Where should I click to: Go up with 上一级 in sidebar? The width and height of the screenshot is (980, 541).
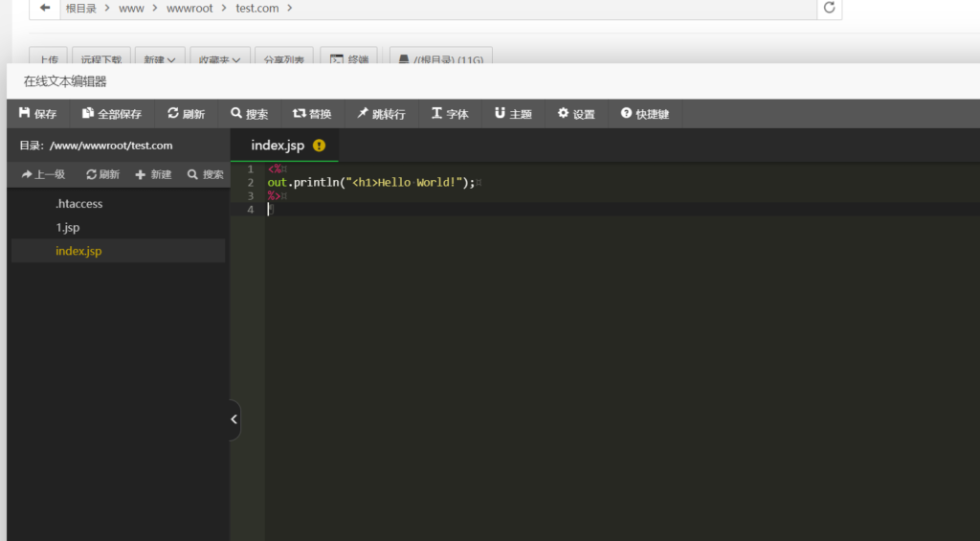[x=43, y=174]
